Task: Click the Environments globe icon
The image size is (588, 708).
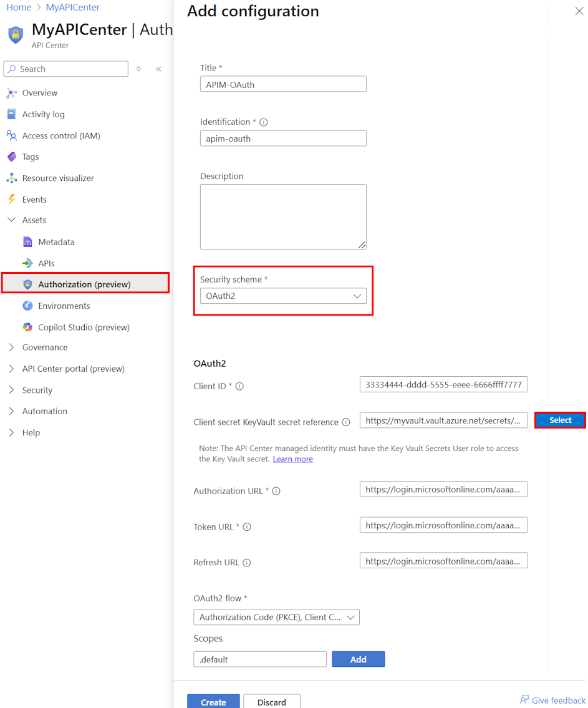Action: pyautogui.click(x=27, y=306)
